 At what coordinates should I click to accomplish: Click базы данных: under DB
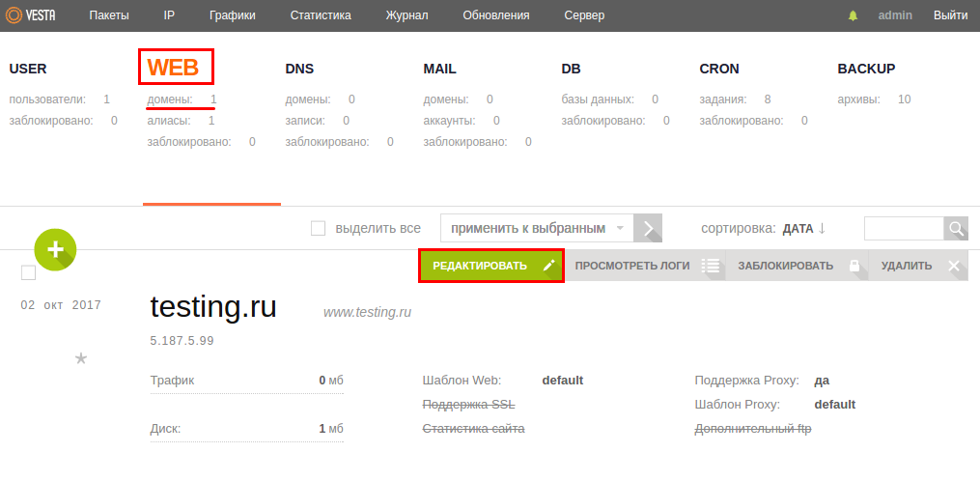tap(598, 99)
